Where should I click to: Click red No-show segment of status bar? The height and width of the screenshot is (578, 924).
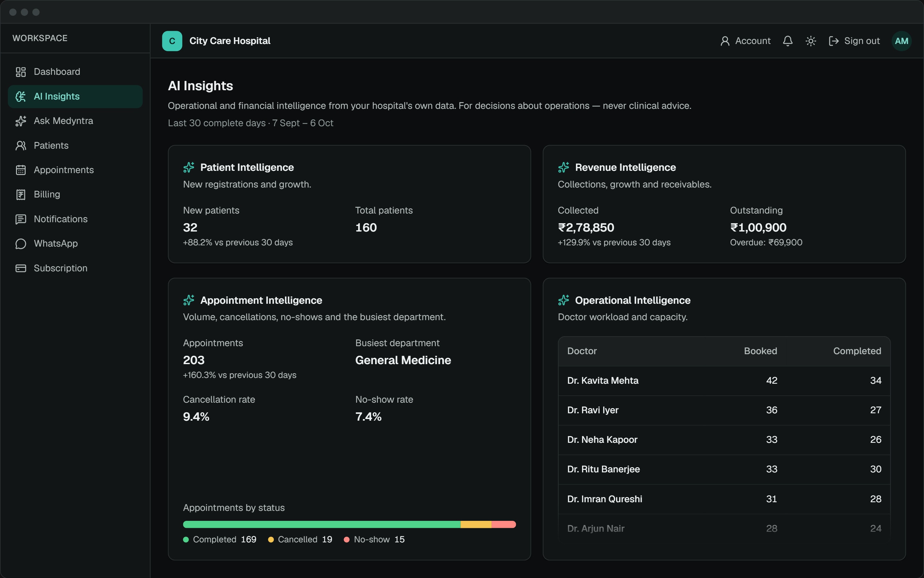504,524
